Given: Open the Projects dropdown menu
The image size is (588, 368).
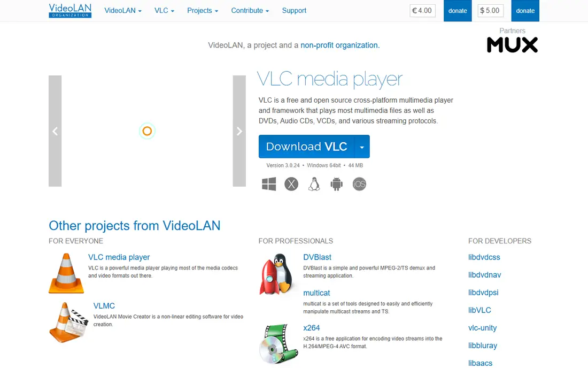Looking at the screenshot, I should click(x=203, y=11).
